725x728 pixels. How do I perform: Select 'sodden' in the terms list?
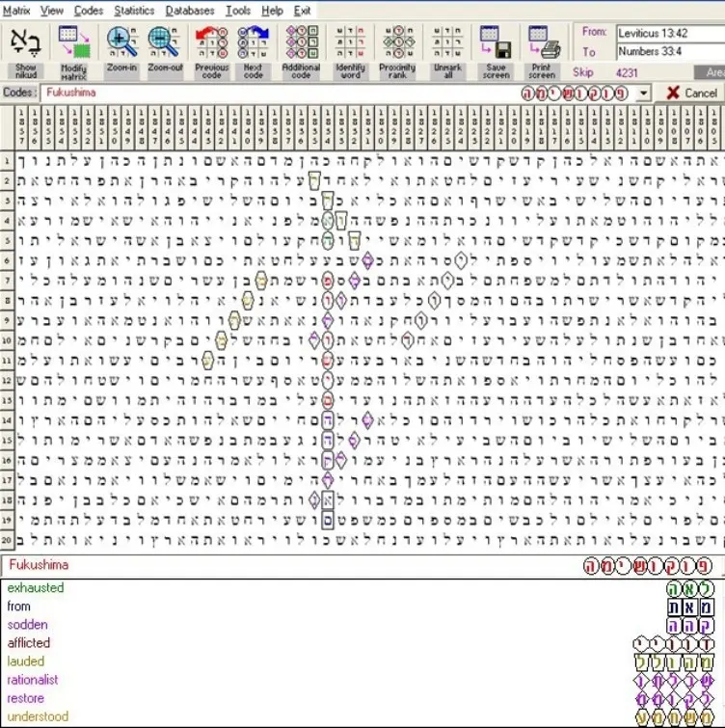27,625
